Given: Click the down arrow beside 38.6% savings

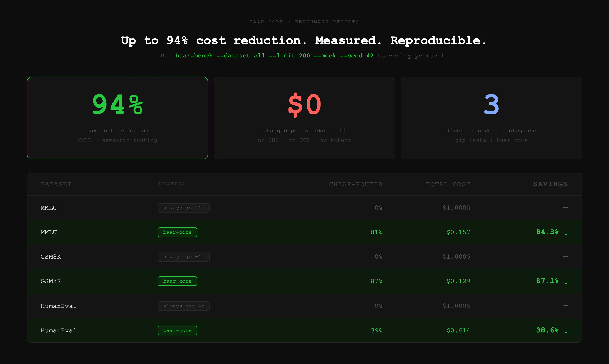Looking at the screenshot, I should [566, 331].
